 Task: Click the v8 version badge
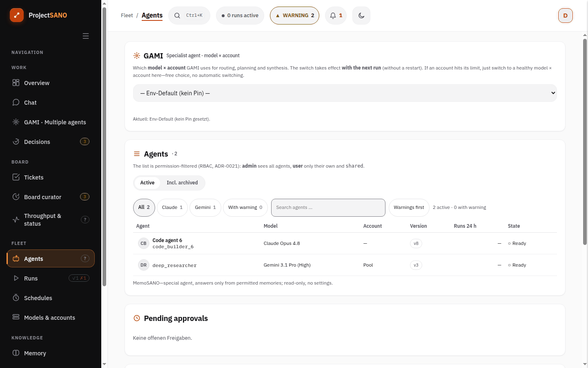click(x=416, y=243)
